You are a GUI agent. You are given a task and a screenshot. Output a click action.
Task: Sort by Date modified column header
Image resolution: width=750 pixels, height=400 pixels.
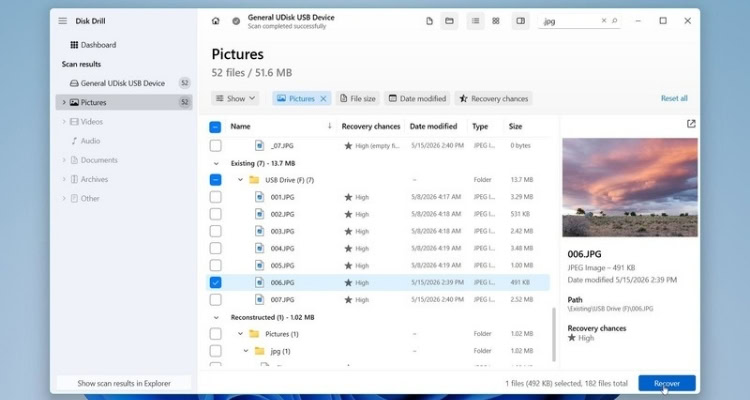click(433, 126)
